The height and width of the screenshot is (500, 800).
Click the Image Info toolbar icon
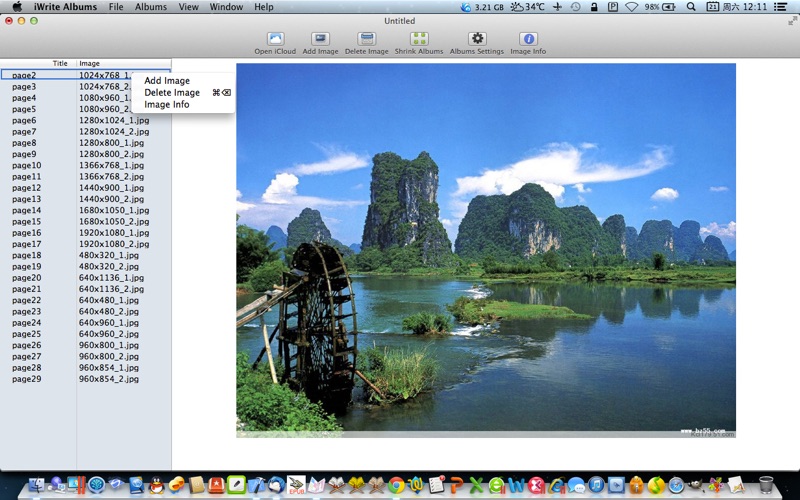[528, 39]
